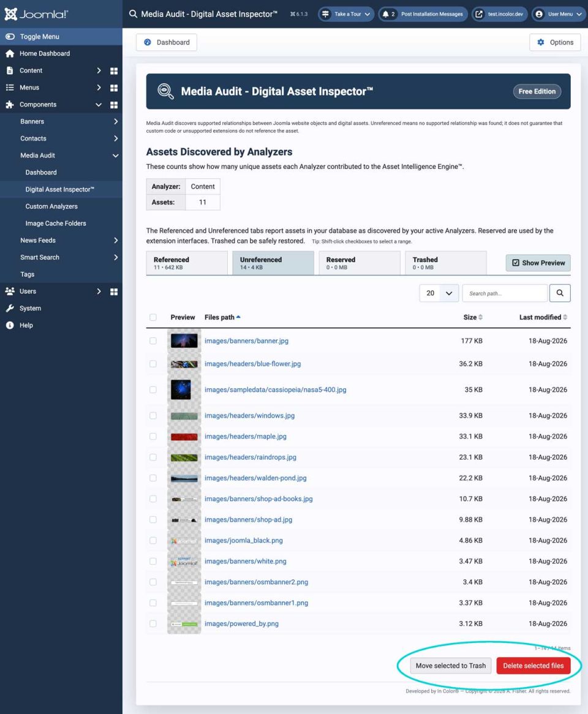Click the search path magnifier button

tap(560, 293)
